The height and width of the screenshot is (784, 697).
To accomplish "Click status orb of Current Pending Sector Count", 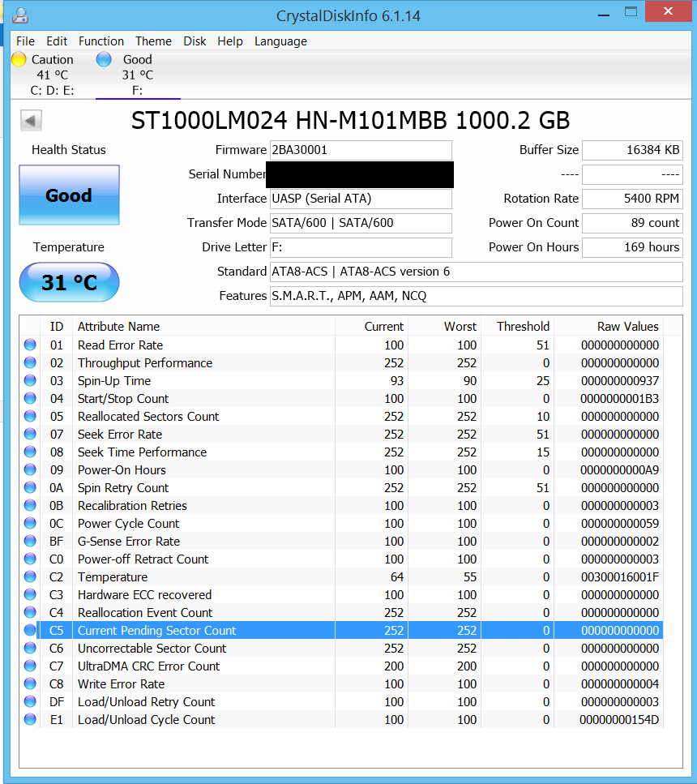I will (30, 630).
